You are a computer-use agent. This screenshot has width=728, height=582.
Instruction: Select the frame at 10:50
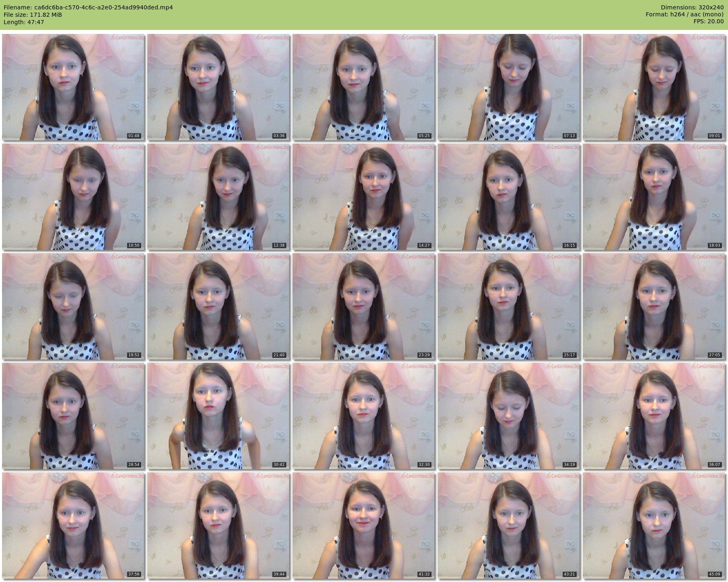(73, 197)
